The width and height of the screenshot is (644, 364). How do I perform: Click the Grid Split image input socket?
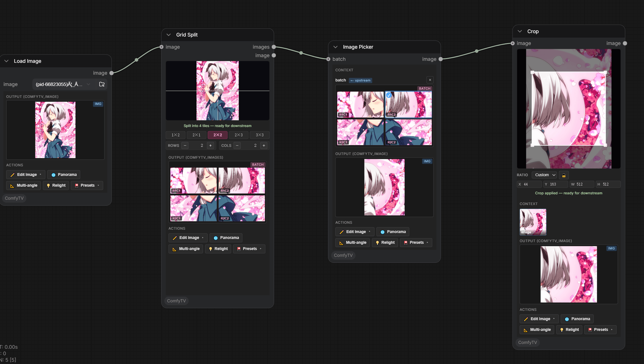(x=161, y=47)
